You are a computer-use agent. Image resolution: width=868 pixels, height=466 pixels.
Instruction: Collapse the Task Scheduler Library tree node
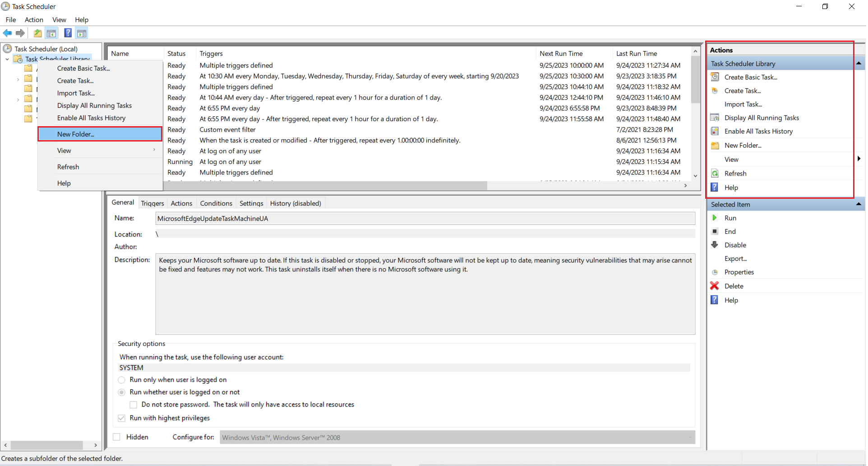(7, 59)
